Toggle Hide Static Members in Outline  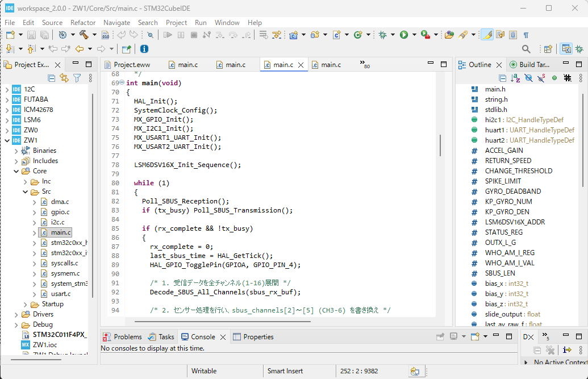click(x=541, y=78)
